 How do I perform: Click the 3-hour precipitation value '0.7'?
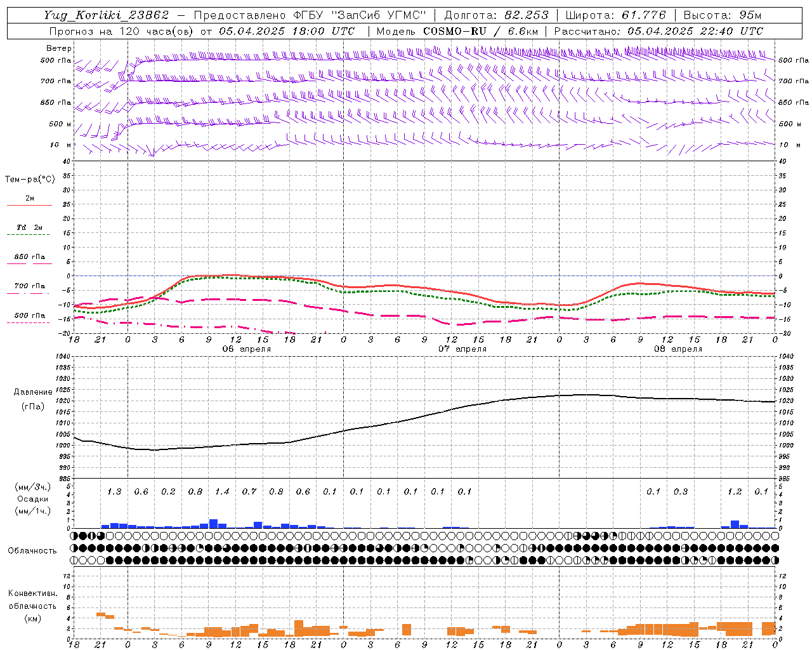pyautogui.click(x=249, y=491)
